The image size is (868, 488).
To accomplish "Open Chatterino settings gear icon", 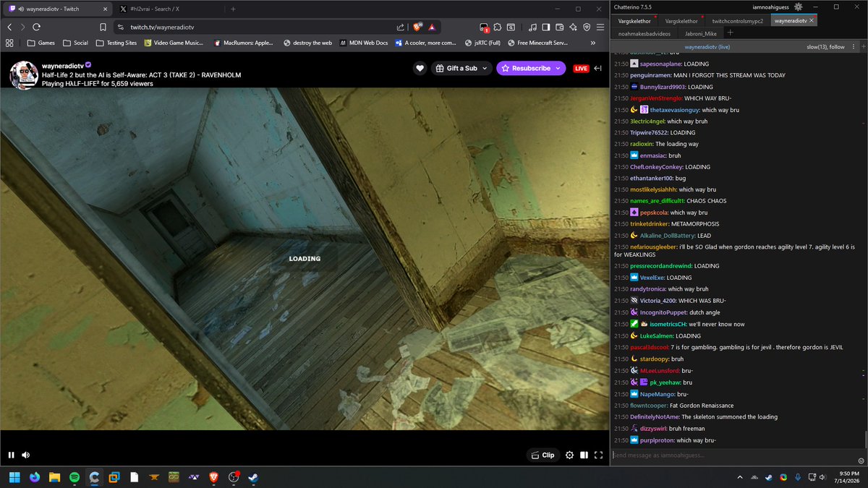I will (x=798, y=7).
